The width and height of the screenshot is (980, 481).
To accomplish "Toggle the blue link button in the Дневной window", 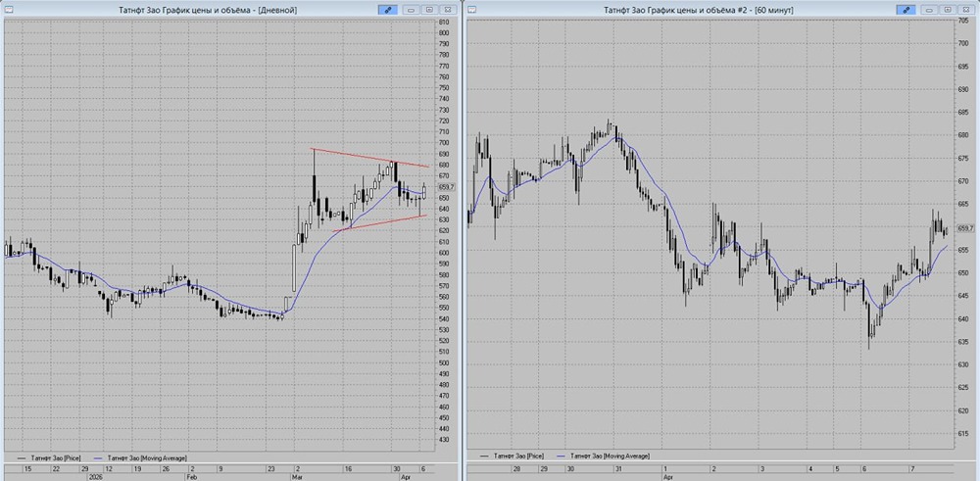I will (387, 10).
